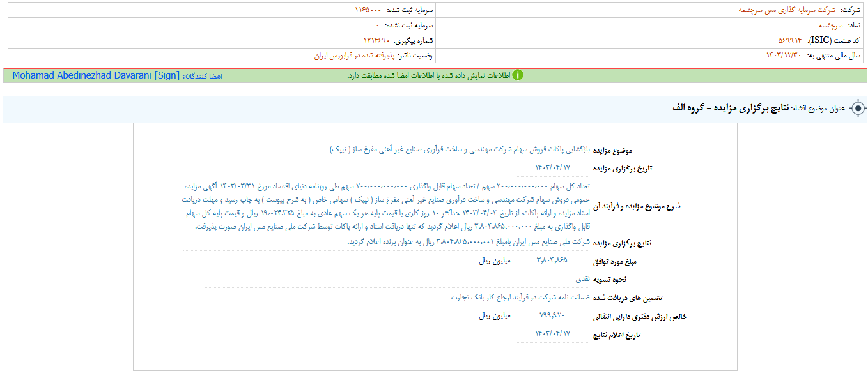Click the ISIC industry code value ۵۶۹۹۱۴
Image resolution: width=868 pixels, height=378 pixels.
789,40
